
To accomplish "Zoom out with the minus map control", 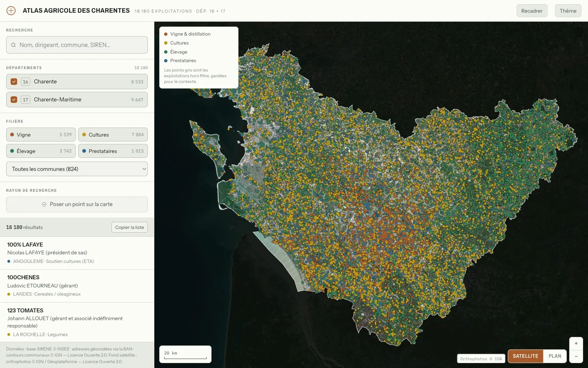I will [576, 356].
